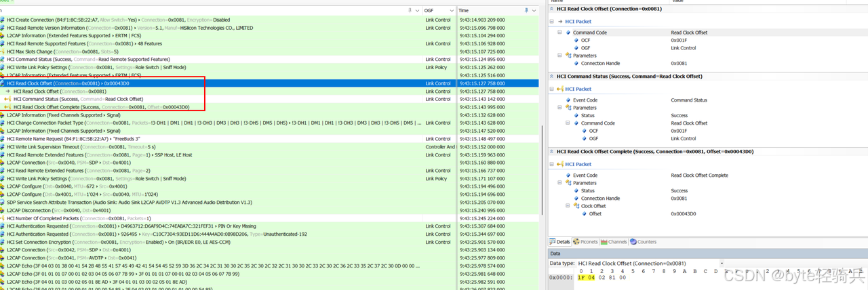Switch to the Details tab
Screen dimensions: 868x290
(x=560, y=241)
